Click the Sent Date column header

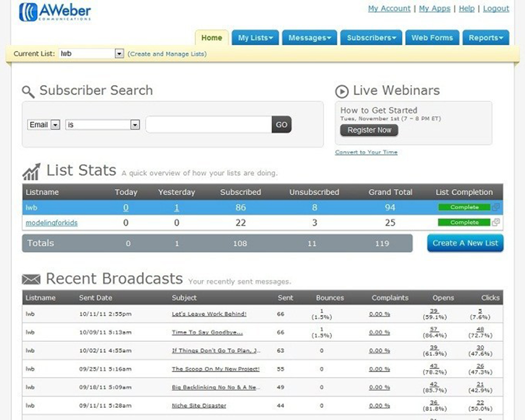click(96, 298)
